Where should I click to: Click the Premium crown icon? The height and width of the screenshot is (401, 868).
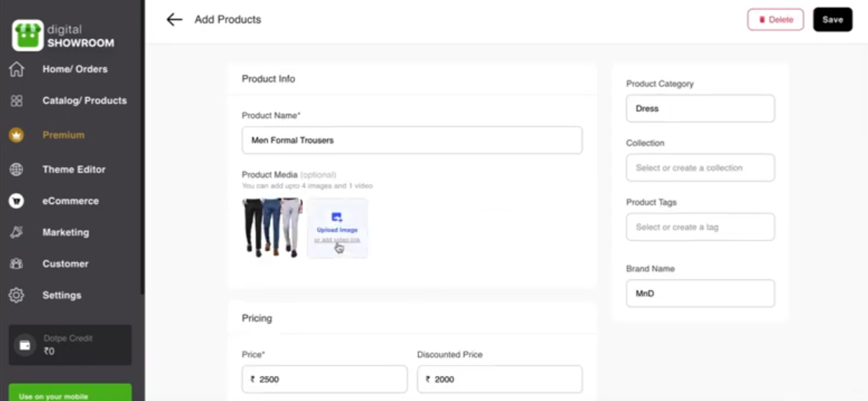pyautogui.click(x=16, y=135)
